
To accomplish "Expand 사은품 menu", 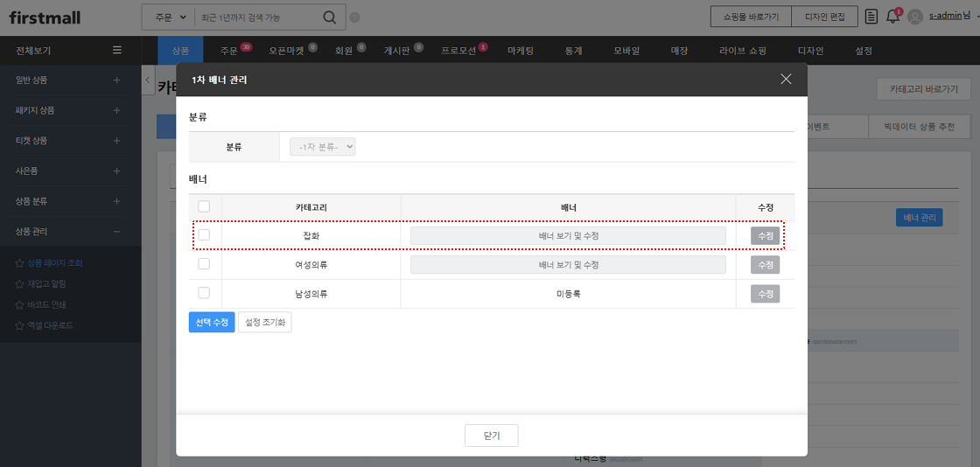I will pos(117,171).
